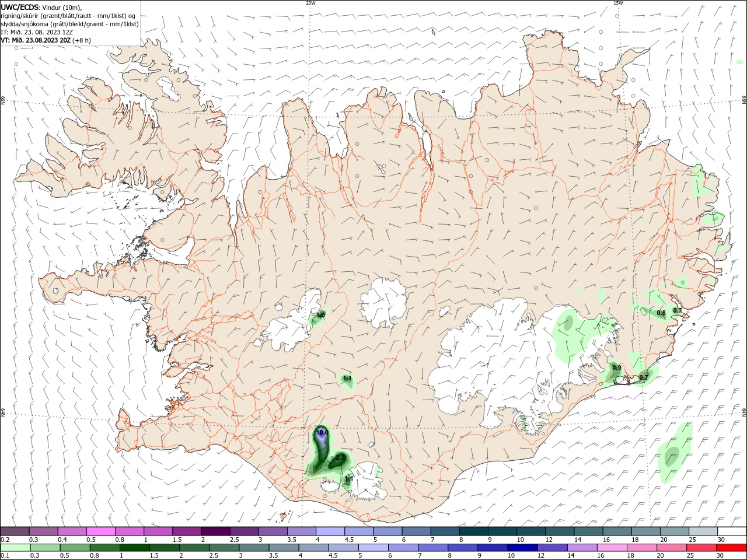Click the dark purple 2 swatch in upper legend row
The height and width of the screenshot is (560, 747).
click(x=215, y=531)
